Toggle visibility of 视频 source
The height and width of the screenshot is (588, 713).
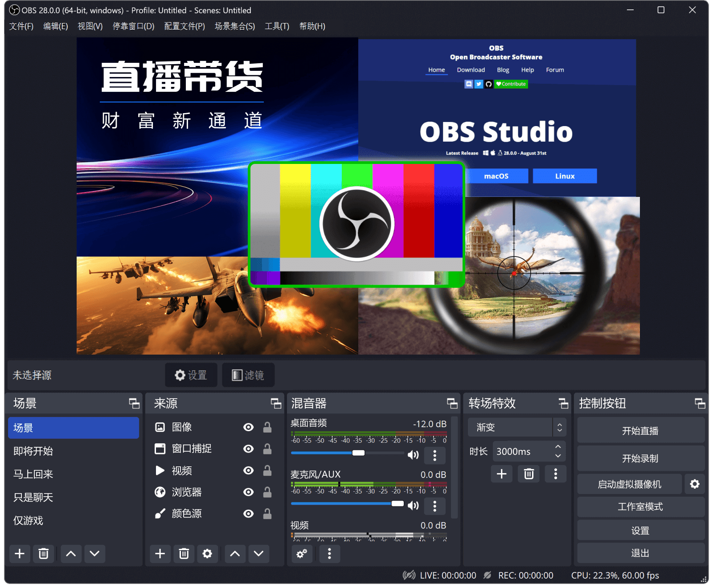pos(249,470)
